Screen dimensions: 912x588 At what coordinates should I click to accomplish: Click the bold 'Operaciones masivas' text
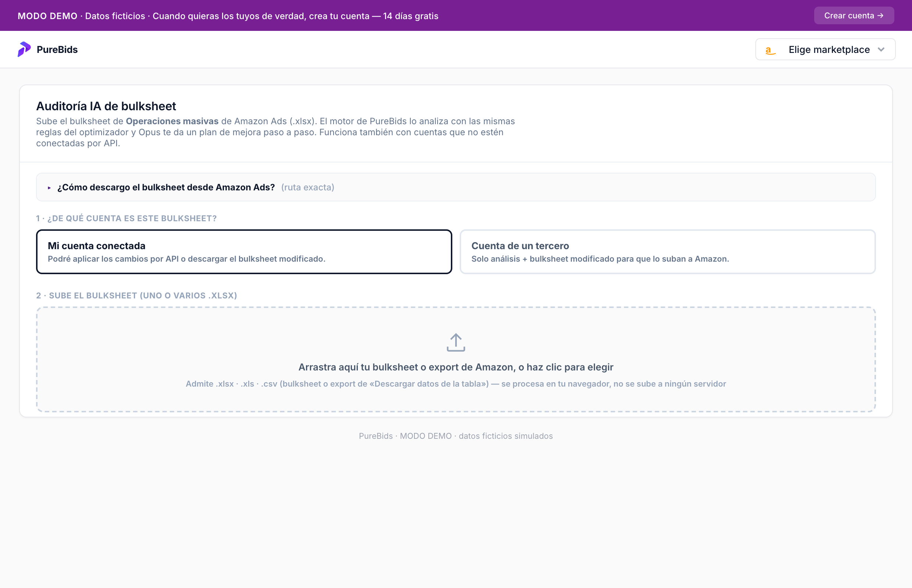tap(172, 121)
